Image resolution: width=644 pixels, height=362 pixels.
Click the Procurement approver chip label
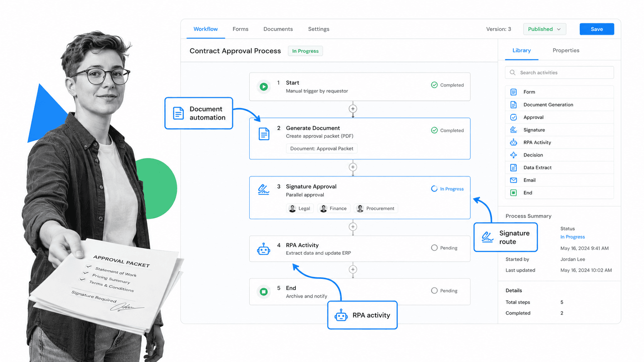(x=380, y=209)
